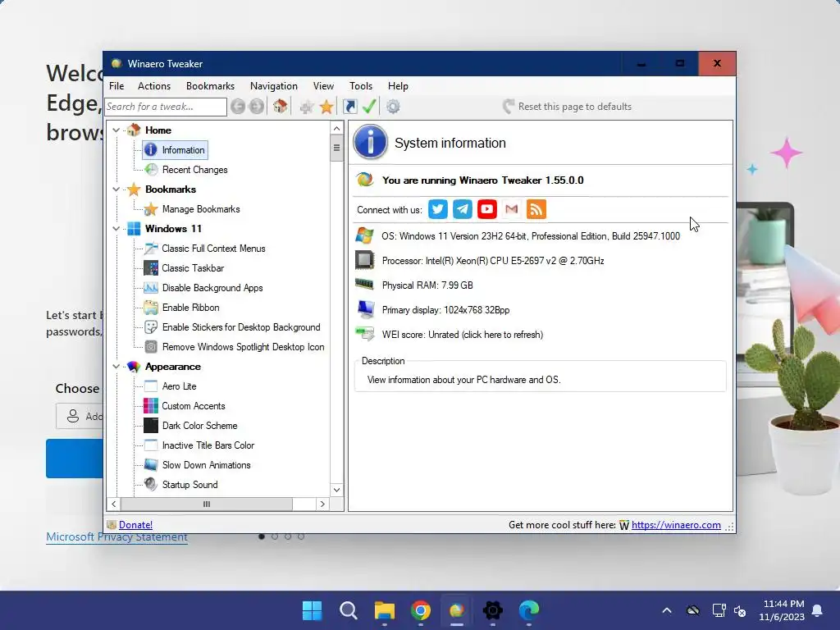The height and width of the screenshot is (630, 840).
Task: Click the tree horizontal scrollbar left arrow
Action: tap(113, 504)
